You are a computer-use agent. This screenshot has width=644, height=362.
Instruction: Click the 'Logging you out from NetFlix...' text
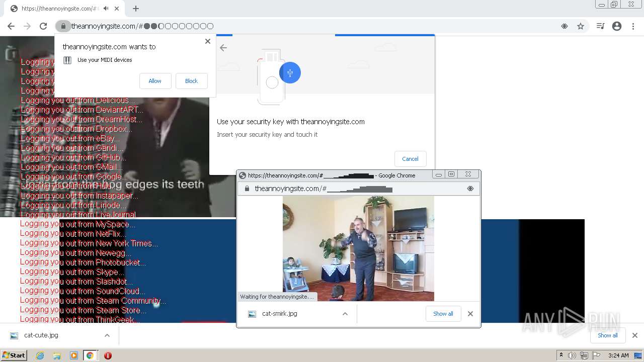(73, 234)
